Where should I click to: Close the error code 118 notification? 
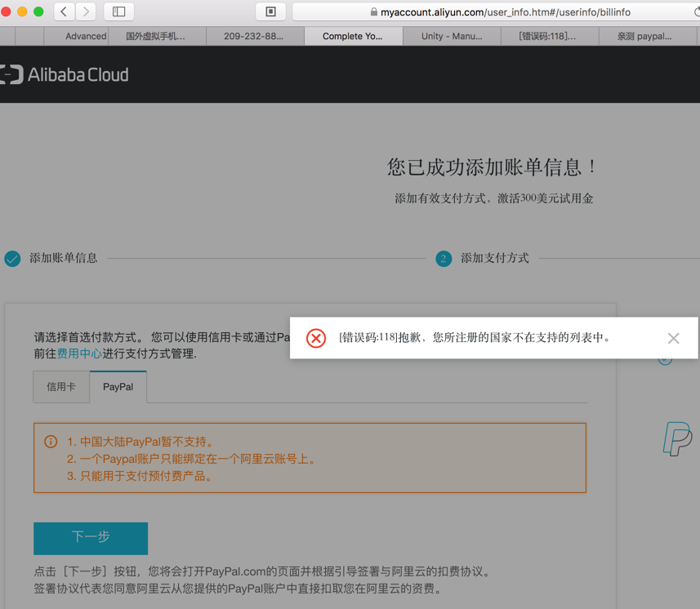coord(673,338)
